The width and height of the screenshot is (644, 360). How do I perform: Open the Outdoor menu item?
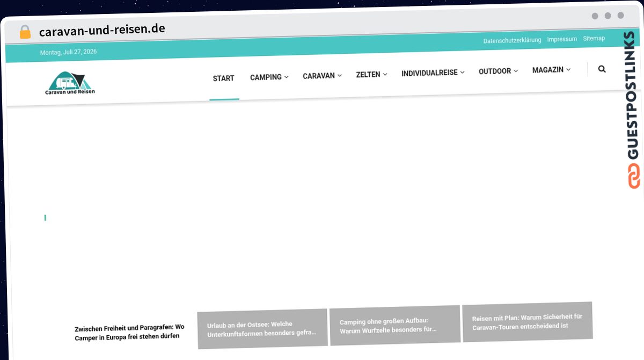click(x=495, y=71)
